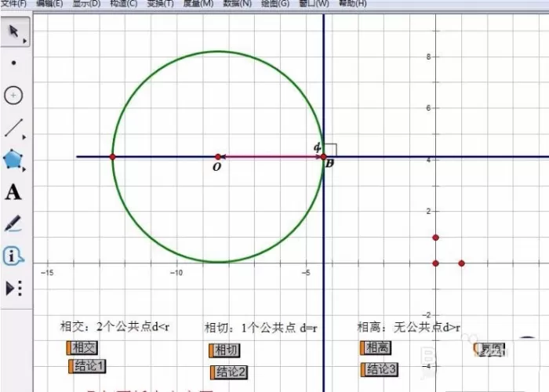Screen dimensions: 549x392
Task: Select the Point tool
Action: point(13,63)
